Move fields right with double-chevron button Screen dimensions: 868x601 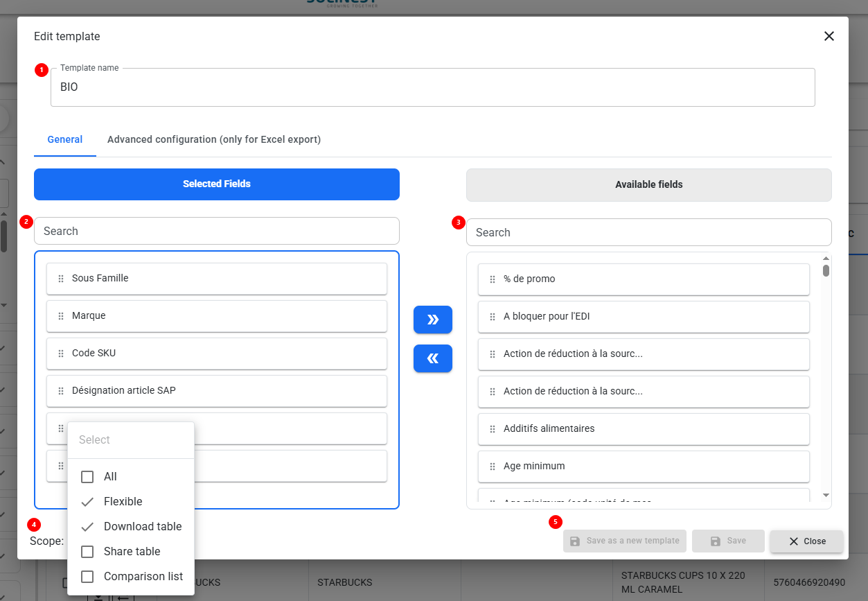click(432, 320)
